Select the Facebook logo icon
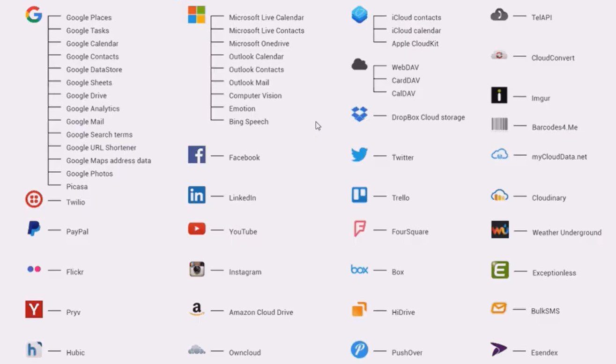 [197, 154]
